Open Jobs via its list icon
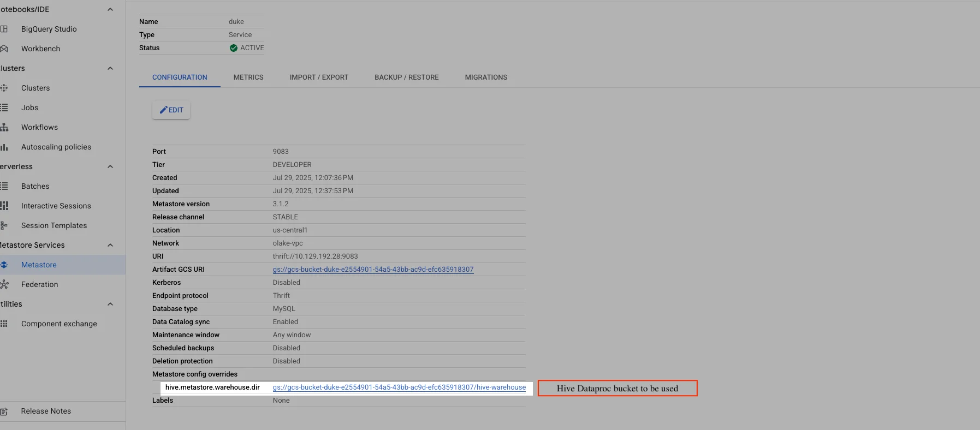 tap(4, 107)
